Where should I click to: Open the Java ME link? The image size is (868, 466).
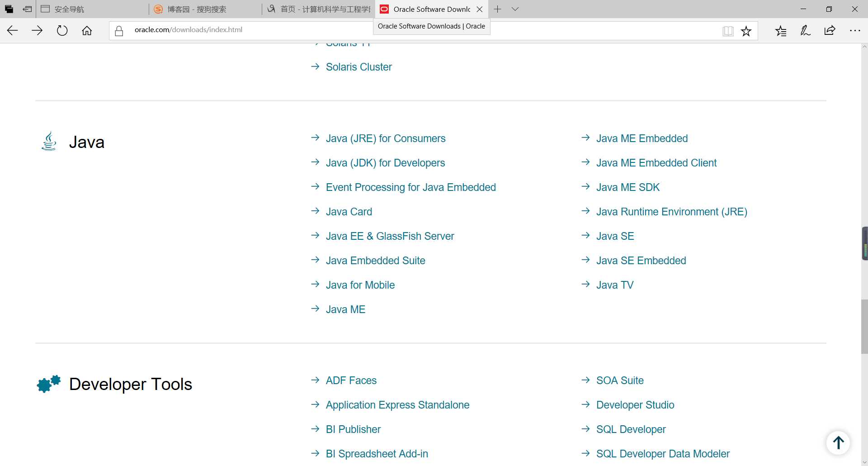click(345, 309)
